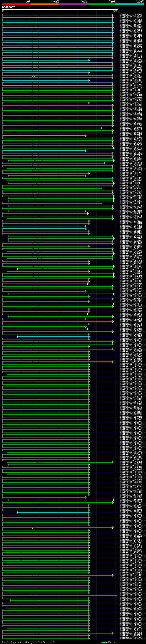Image resolution: width=146 pixels, height=644 pixels.
Task: Click the white query sequence bar
Action: click(x=60, y=9)
